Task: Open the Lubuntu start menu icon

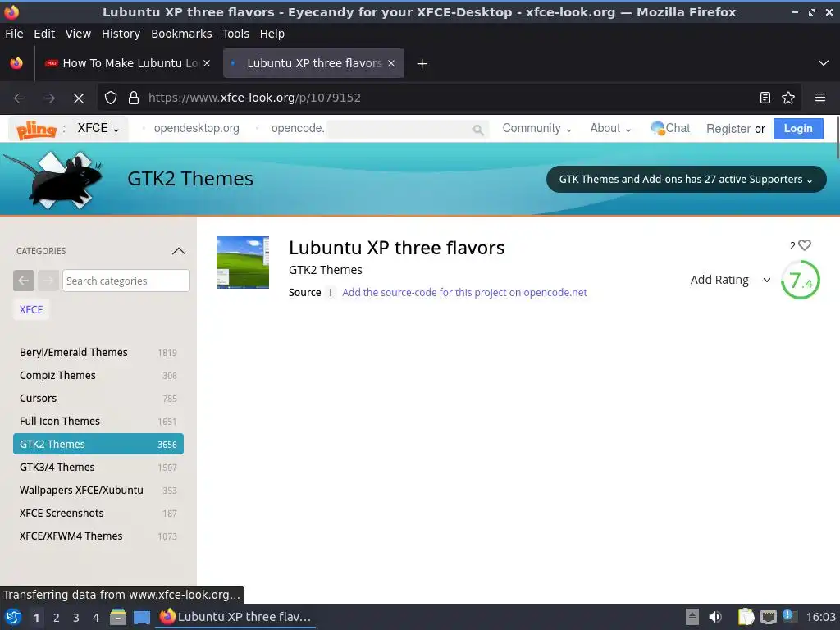Action: pos(13,617)
